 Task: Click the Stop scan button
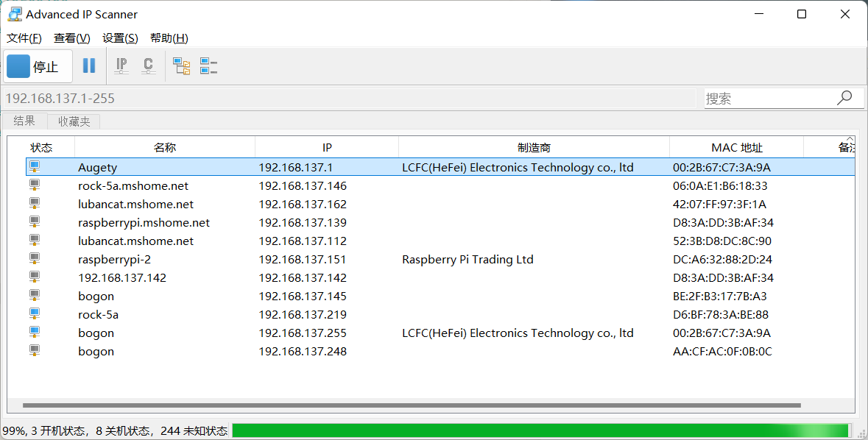(38, 66)
